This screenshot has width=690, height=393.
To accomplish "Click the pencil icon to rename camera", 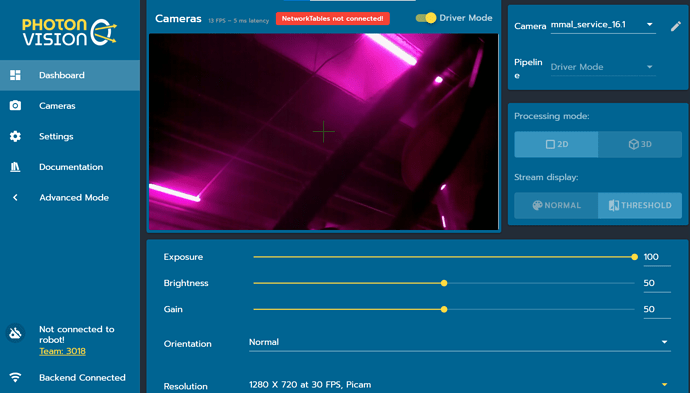I will pos(675,26).
